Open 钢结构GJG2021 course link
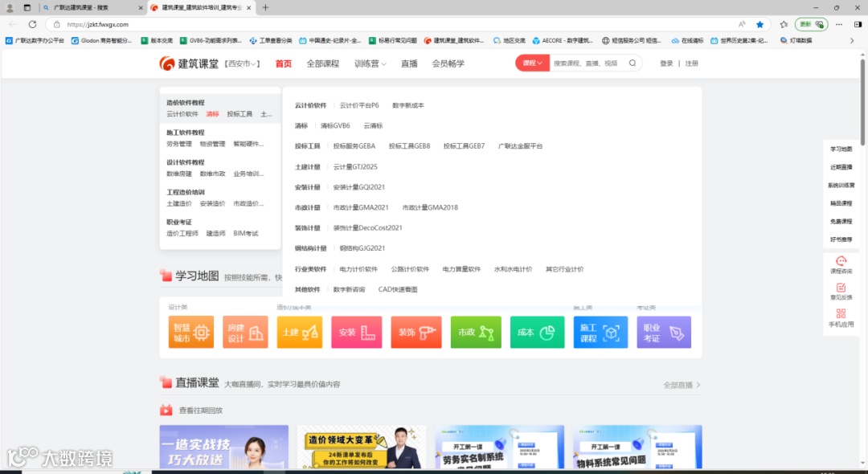Viewport: 868px width, 474px height. click(x=362, y=248)
